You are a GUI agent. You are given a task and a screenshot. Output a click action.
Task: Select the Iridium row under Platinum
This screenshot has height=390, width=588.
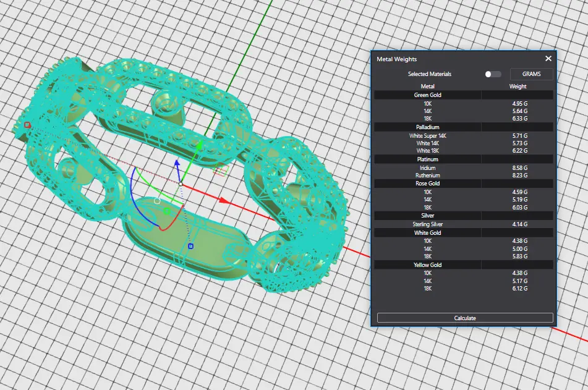(428, 168)
